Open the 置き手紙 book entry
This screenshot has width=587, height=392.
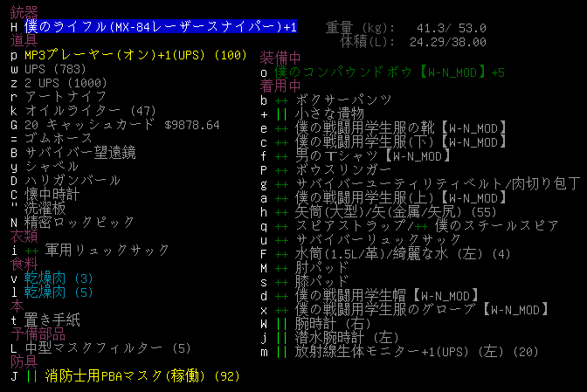coord(51,320)
